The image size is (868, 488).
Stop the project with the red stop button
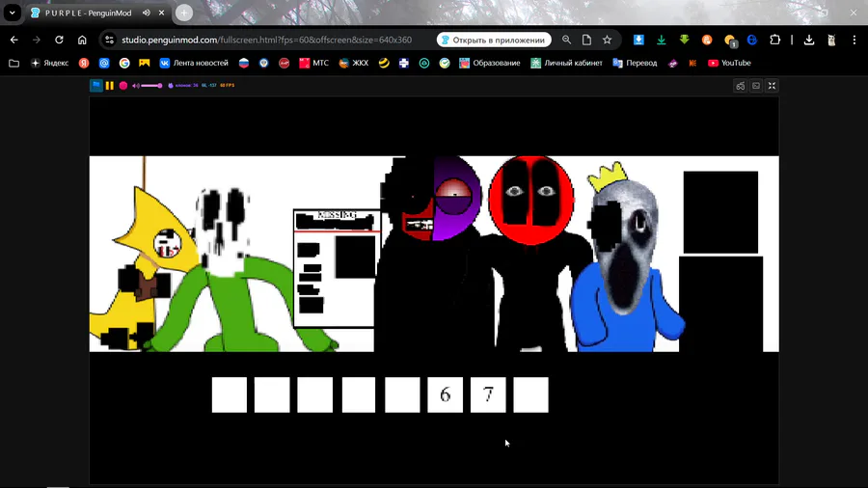123,85
